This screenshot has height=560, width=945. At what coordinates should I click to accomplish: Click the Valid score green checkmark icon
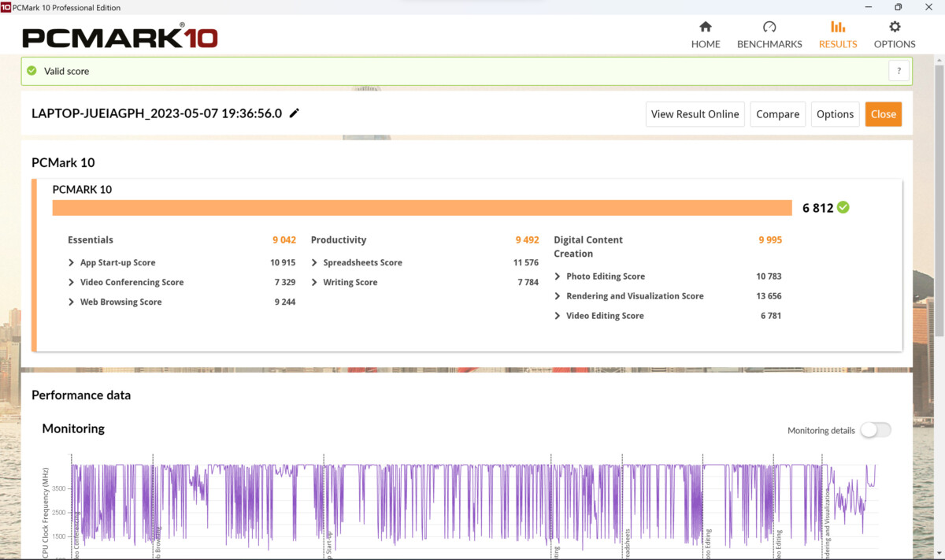click(x=31, y=71)
